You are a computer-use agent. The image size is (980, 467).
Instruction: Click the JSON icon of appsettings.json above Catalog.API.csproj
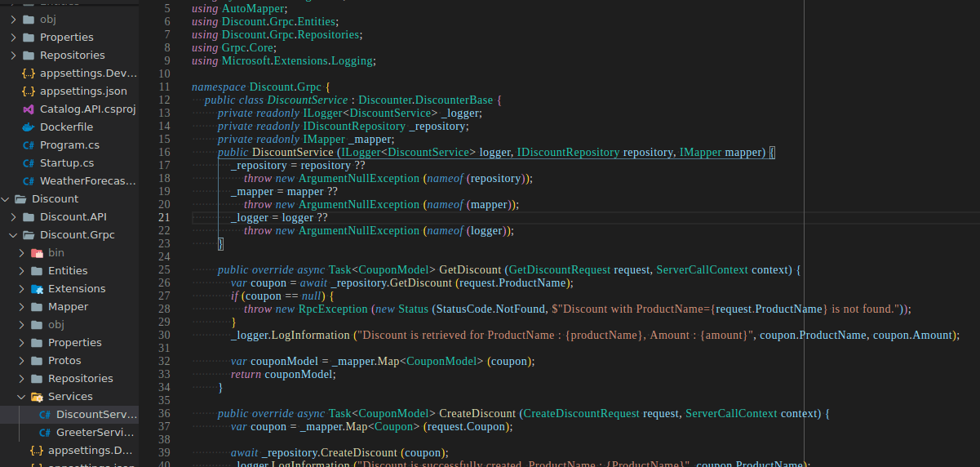pos(29,91)
